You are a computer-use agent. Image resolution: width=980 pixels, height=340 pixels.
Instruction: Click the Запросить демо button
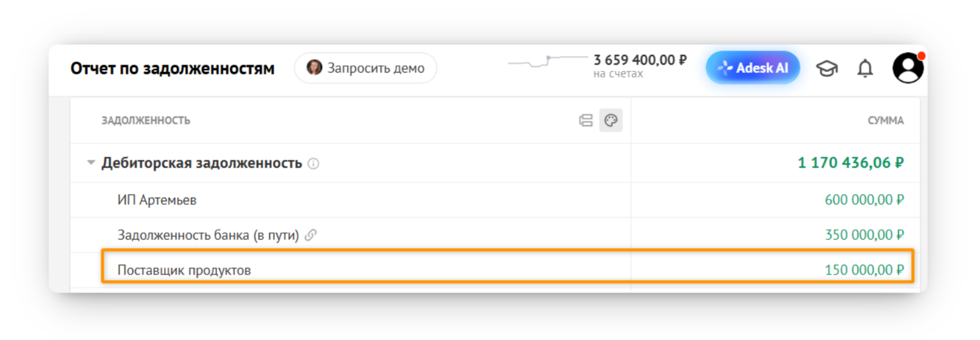(x=366, y=68)
